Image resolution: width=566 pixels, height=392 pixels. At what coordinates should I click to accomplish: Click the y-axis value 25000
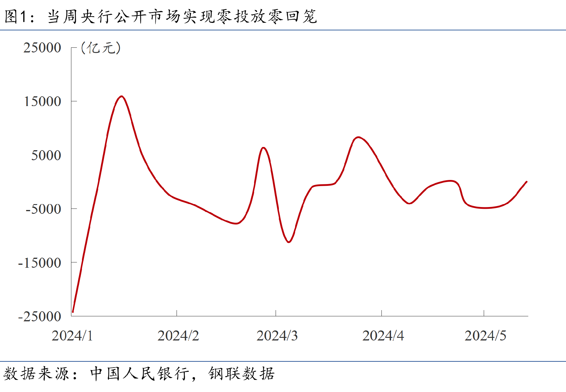(x=42, y=48)
